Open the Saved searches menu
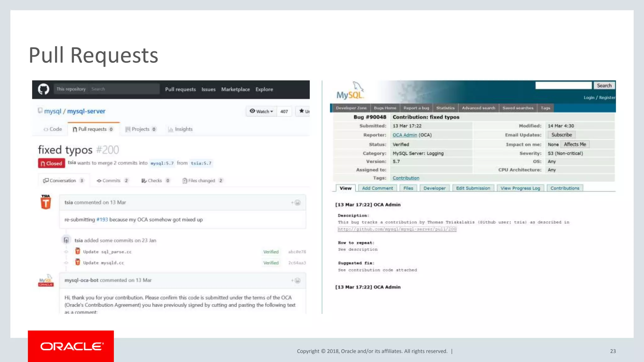Viewport: 644px width, 362px height. (518, 108)
